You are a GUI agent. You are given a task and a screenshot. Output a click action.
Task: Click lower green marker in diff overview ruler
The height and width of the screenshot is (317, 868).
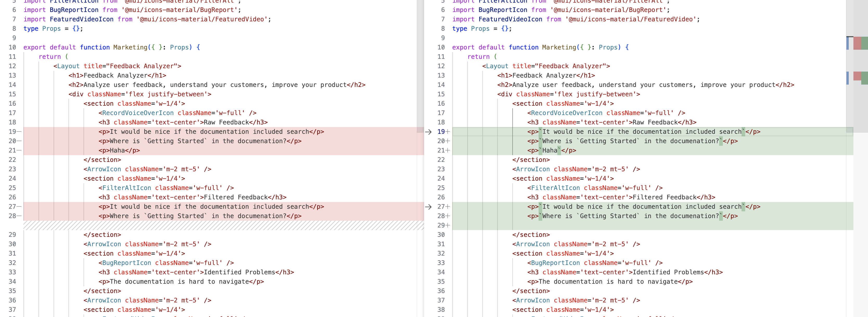864,78
